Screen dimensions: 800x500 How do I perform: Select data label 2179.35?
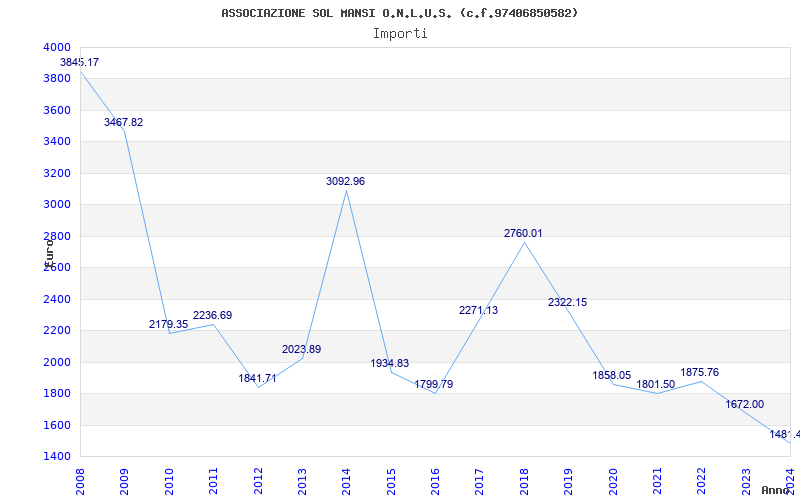pos(168,324)
